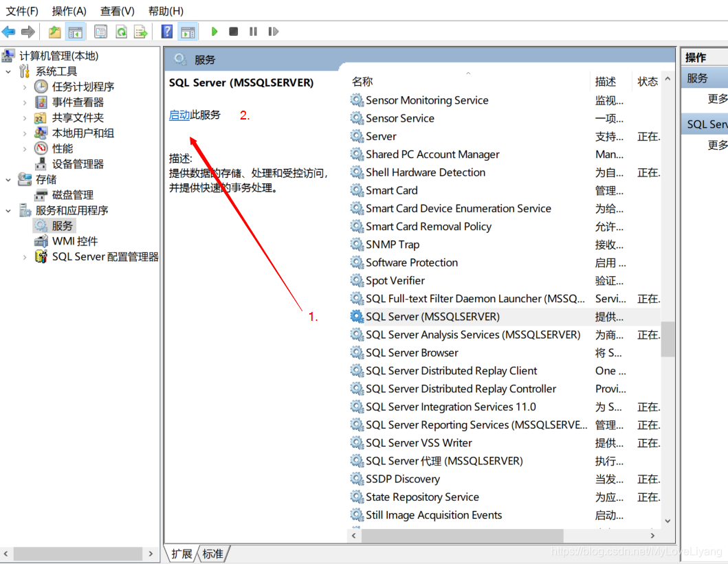
Task: Open the 查看(V) menu
Action: click(118, 11)
